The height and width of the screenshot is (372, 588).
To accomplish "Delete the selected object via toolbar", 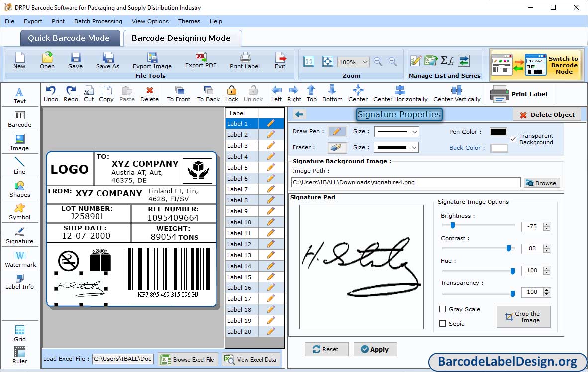I will tap(149, 94).
